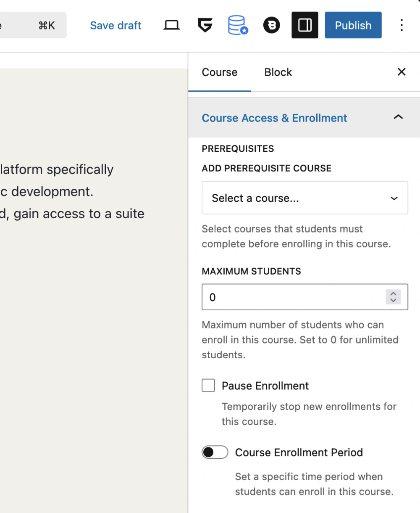Click the circular B toolbar icon
420x513 pixels.
(271, 25)
